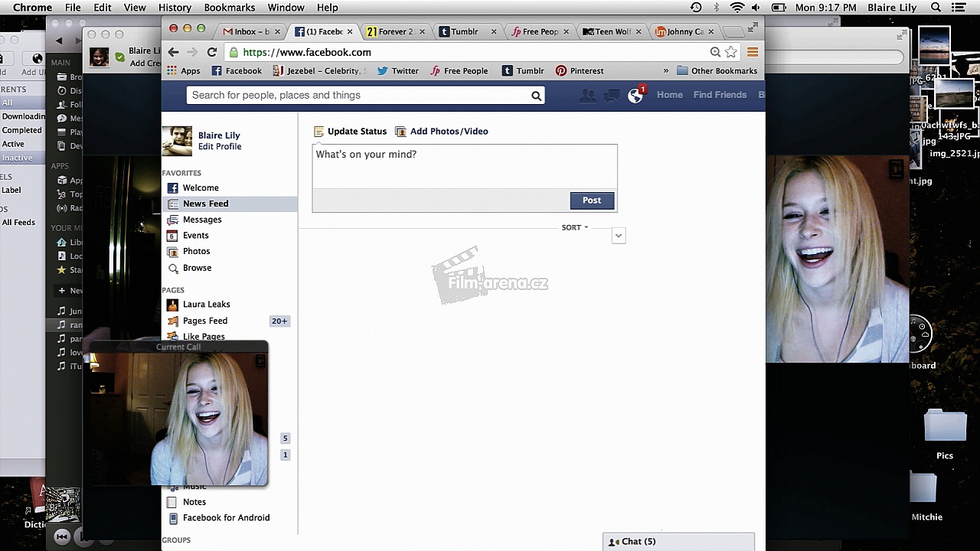Click the search magnifier in Facebook search
The width and height of the screenshot is (980, 551).
(536, 96)
